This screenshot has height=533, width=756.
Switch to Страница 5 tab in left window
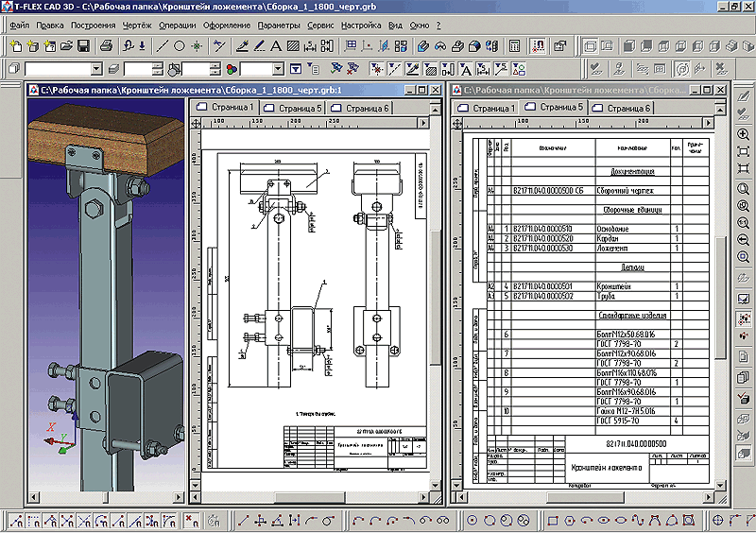294,109
